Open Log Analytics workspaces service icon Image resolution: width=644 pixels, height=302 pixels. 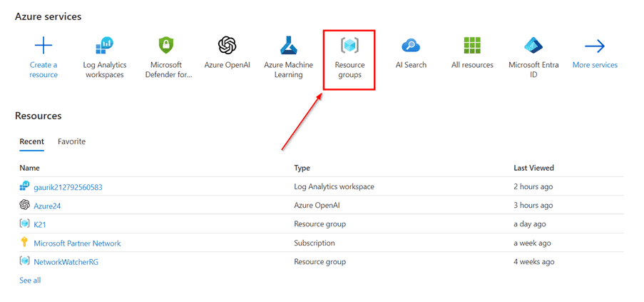pos(104,46)
